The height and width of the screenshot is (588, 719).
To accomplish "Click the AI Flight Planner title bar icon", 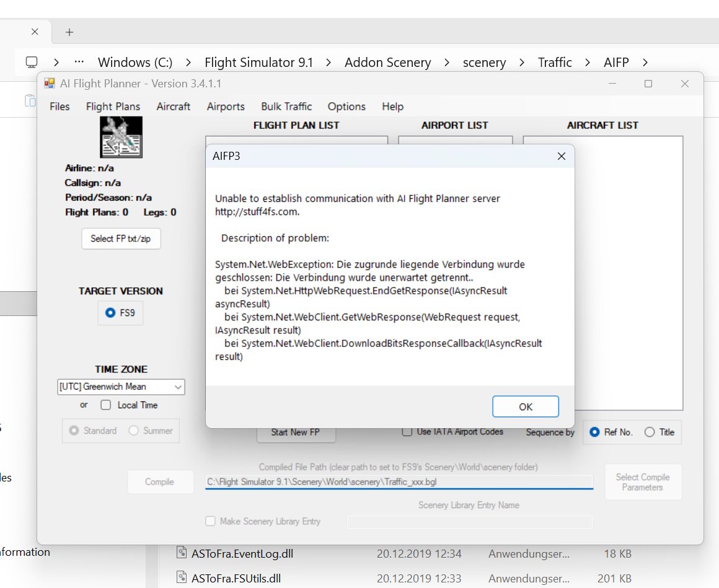I will 50,83.
